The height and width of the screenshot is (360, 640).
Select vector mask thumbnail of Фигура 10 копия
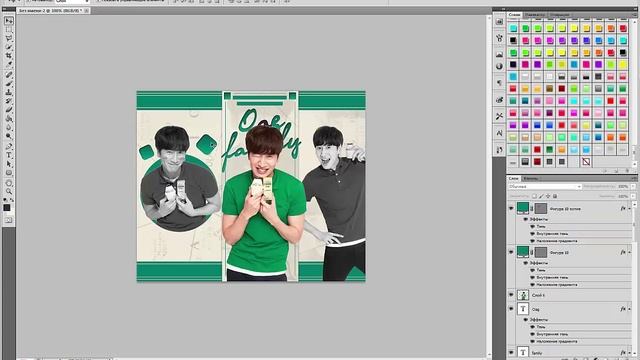[541, 209]
